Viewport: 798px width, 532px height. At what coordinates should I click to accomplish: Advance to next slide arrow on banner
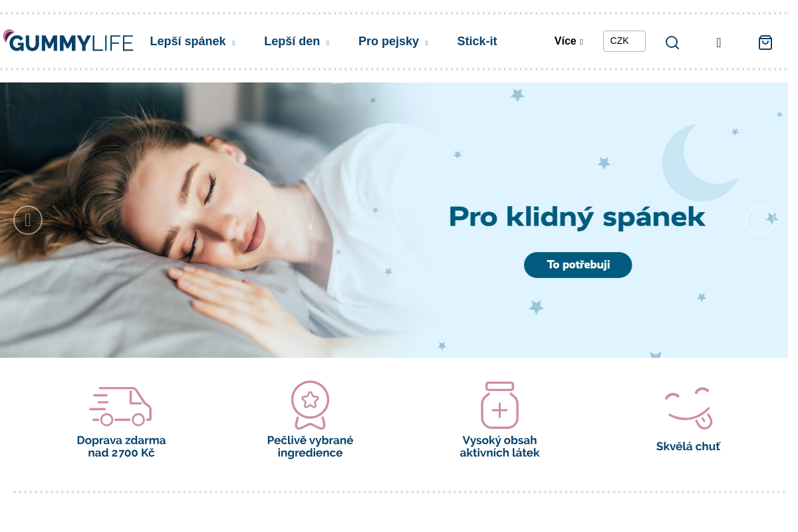(760, 220)
